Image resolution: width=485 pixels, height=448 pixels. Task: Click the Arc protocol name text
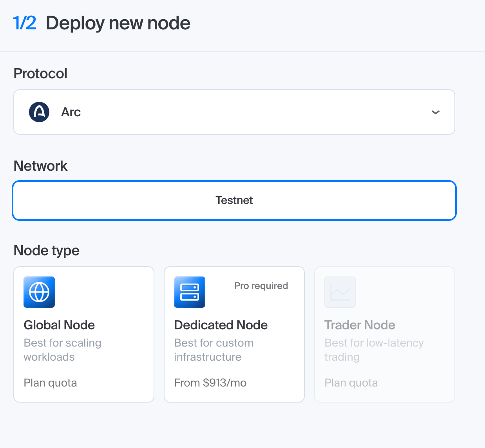(71, 112)
